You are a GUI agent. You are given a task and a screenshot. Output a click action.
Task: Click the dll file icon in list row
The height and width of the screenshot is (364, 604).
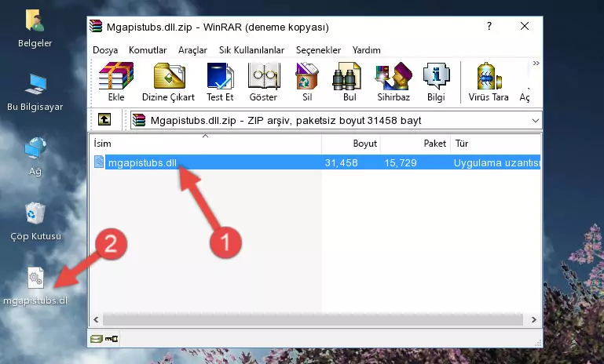pyautogui.click(x=99, y=162)
